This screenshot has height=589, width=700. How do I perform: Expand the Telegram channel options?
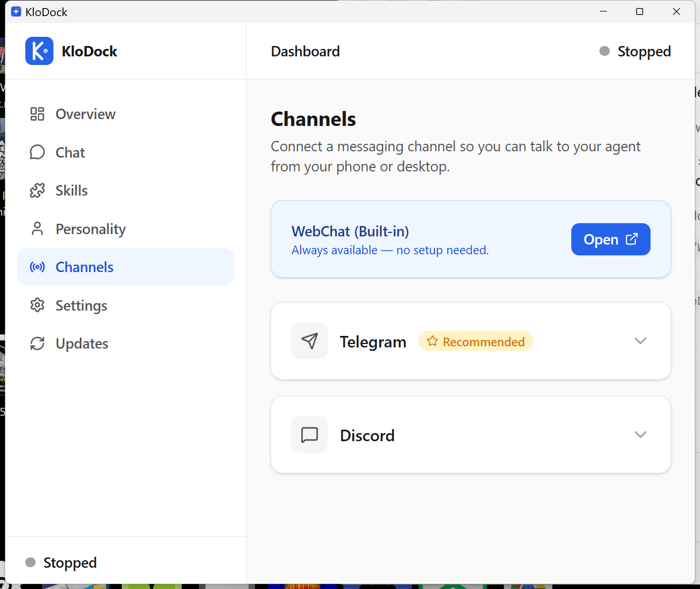tap(640, 341)
